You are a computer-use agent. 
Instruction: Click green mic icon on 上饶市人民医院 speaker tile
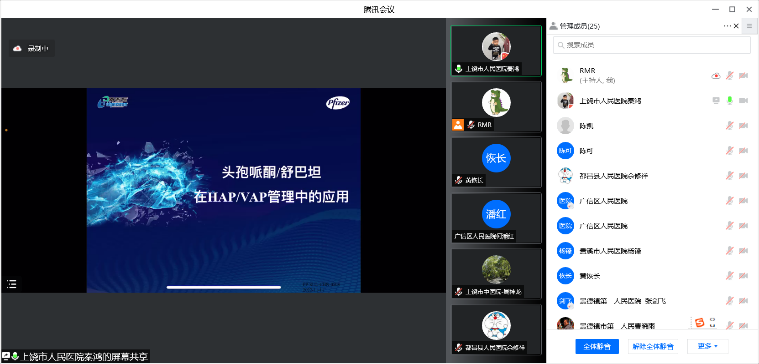pos(458,69)
